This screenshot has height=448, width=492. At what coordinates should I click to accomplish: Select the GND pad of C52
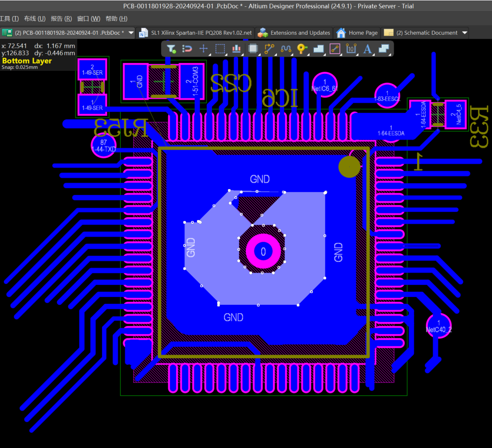click(135, 82)
